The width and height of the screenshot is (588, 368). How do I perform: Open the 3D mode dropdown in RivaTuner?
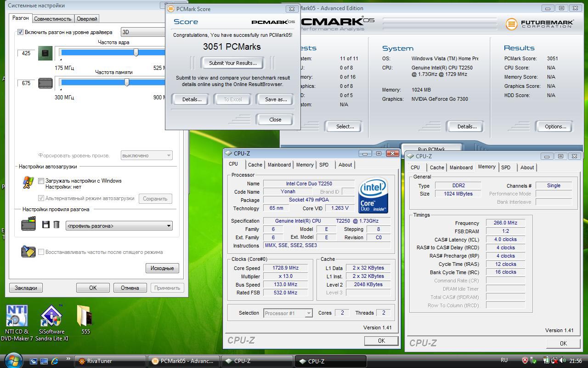(x=143, y=32)
